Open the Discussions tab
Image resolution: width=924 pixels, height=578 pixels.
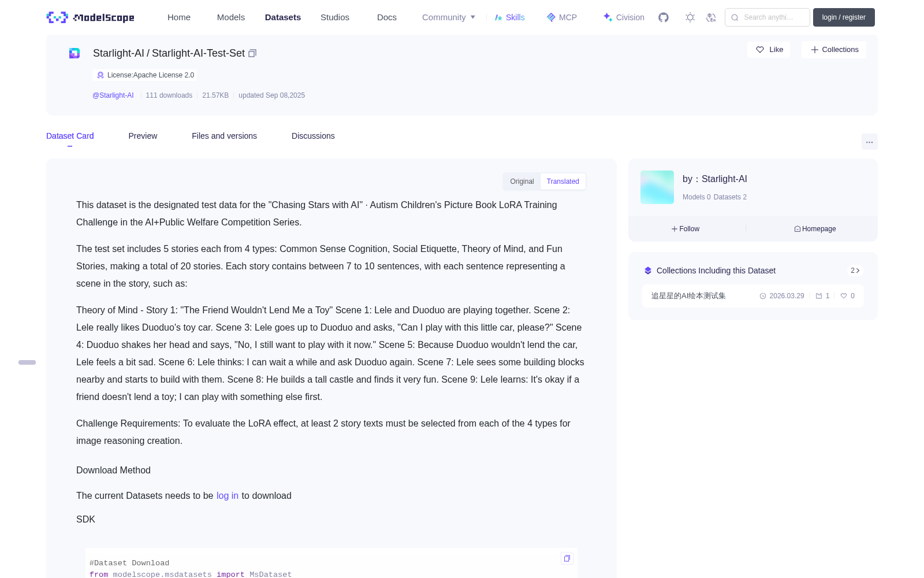pos(313,136)
